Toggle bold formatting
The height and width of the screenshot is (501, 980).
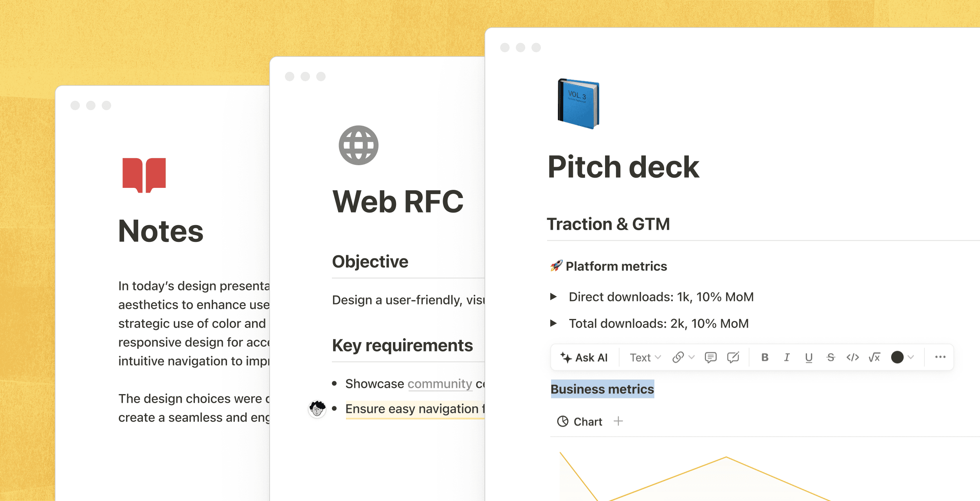[x=765, y=357]
